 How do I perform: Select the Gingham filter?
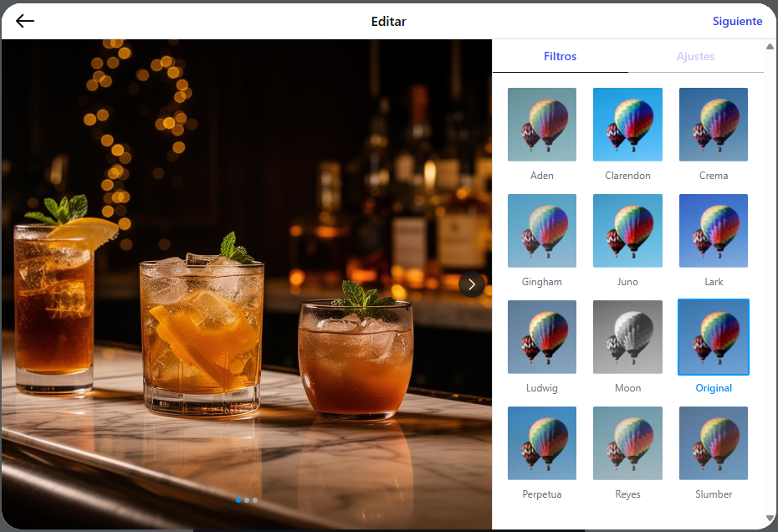pos(541,230)
